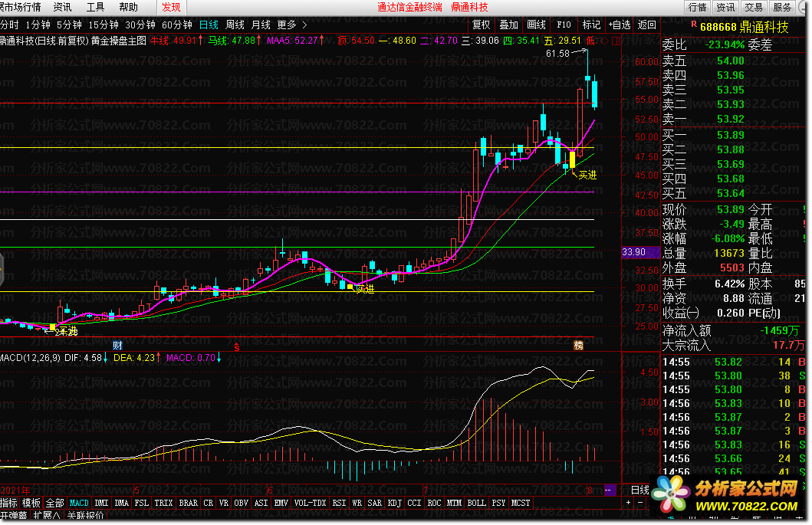Select the MACD indicator tab
The height and width of the screenshot is (525, 812).
coord(79,503)
